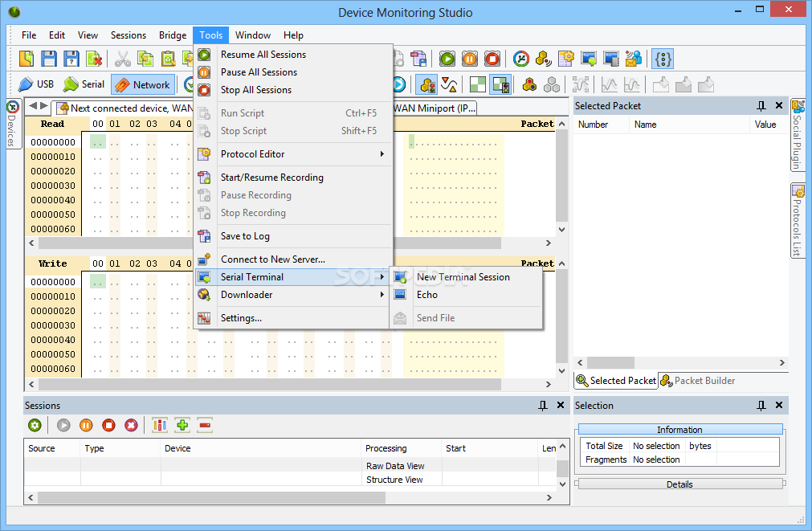Open the Devices side tab
This screenshot has width=812, height=531.
coord(12,123)
